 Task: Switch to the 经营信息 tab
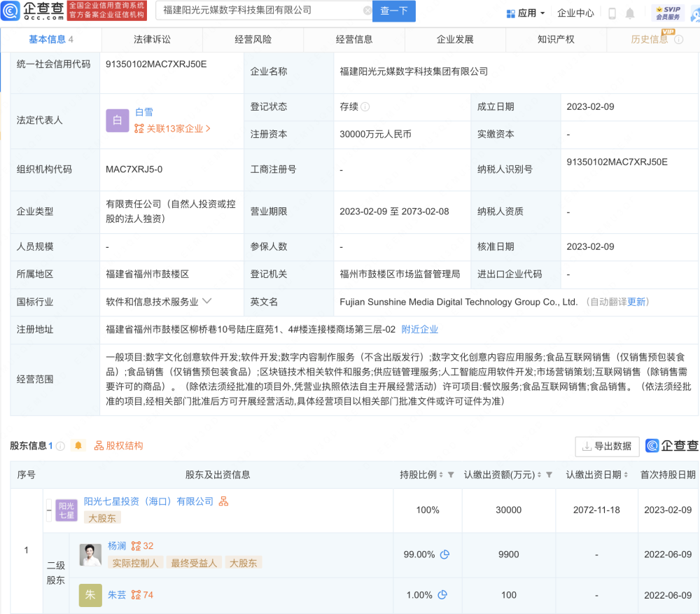pos(354,39)
